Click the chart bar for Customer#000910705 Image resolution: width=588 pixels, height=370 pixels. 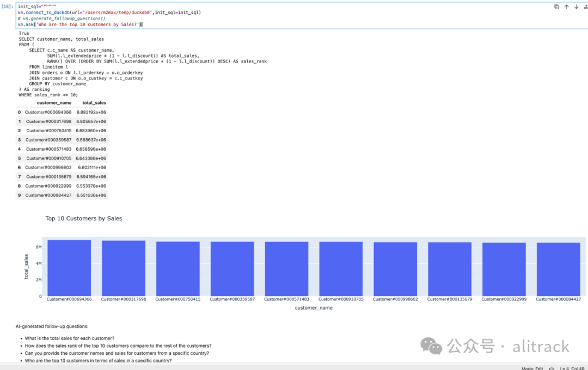[x=341, y=269]
